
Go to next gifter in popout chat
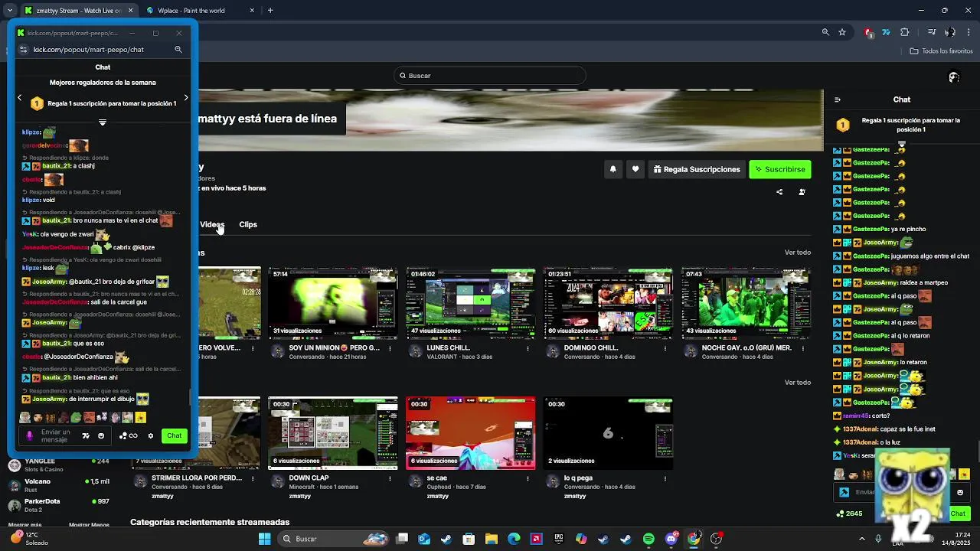(x=185, y=98)
